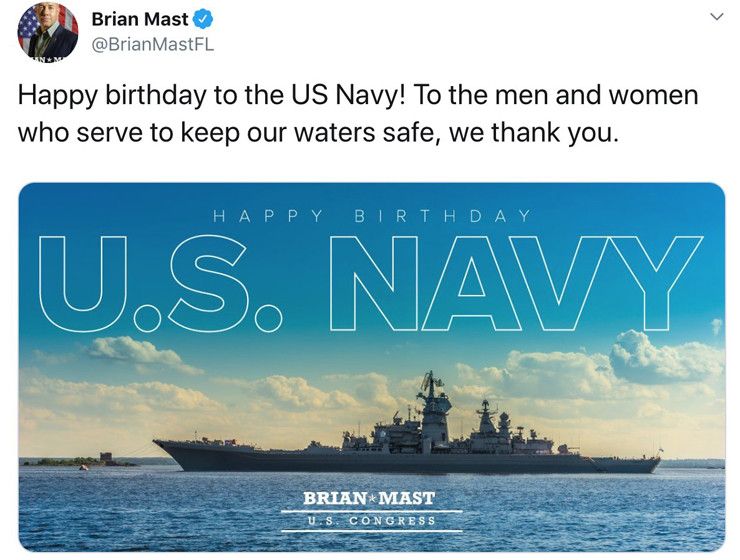This screenshot has width=740, height=560.
Task: Click the large cloud at image right
Action: [665, 358]
